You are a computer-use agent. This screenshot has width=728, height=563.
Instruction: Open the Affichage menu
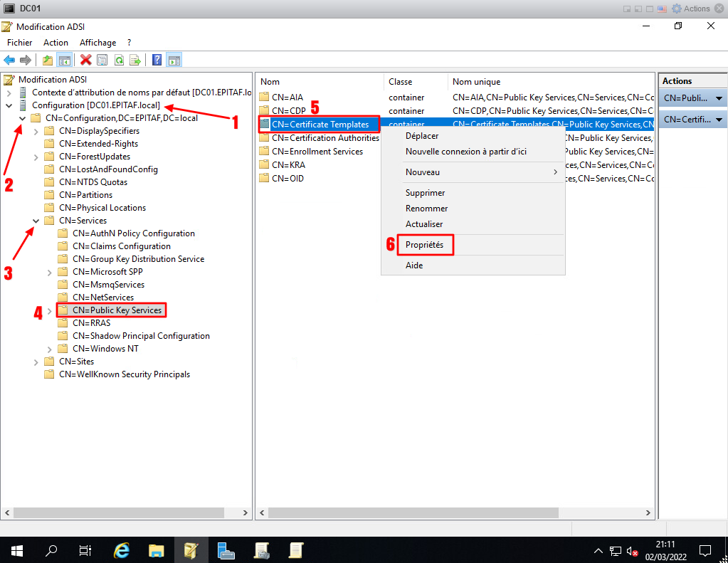(x=97, y=43)
